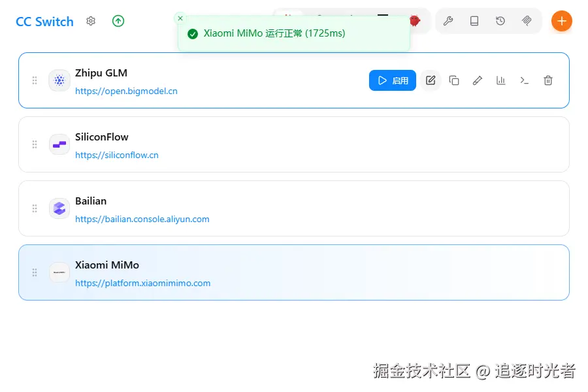Open the history clock icon
Screen dimensions: 588x392
pyautogui.click(x=500, y=21)
